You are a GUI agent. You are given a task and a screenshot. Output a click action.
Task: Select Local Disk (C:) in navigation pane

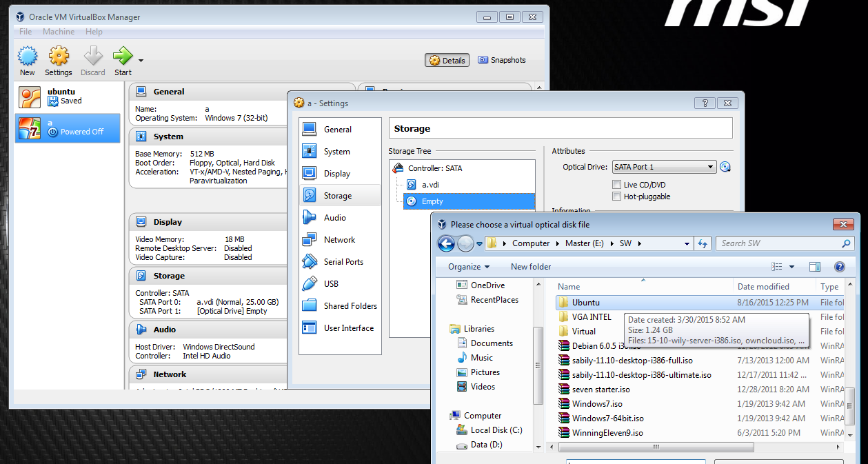pyautogui.click(x=496, y=430)
